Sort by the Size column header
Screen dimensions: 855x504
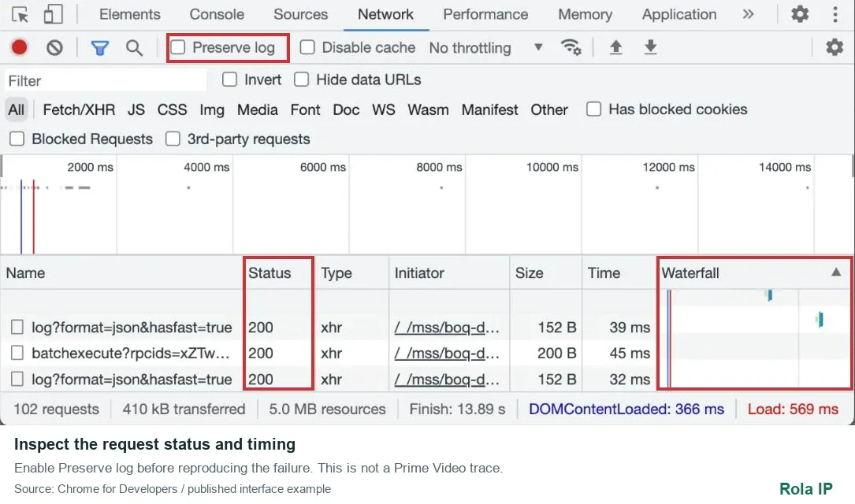[x=529, y=273]
